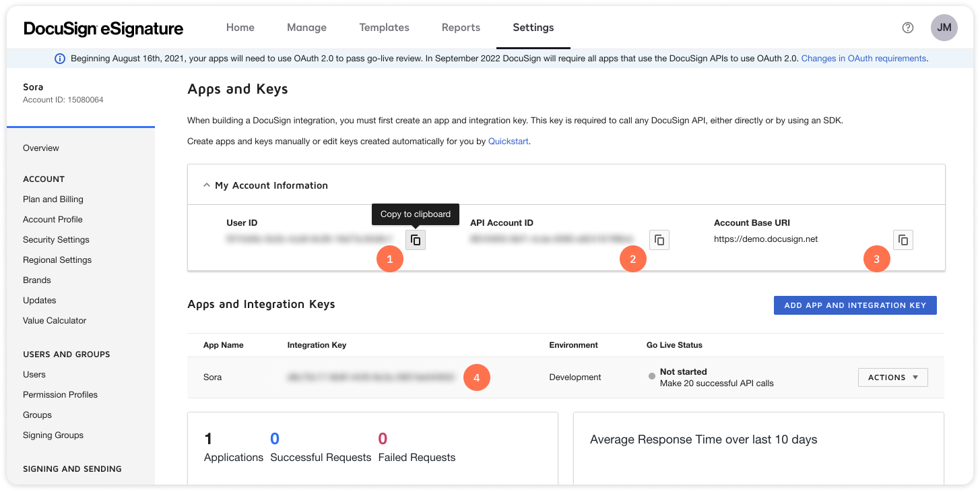
Task: Click the info icon in the OAuth banner
Action: 60,59
